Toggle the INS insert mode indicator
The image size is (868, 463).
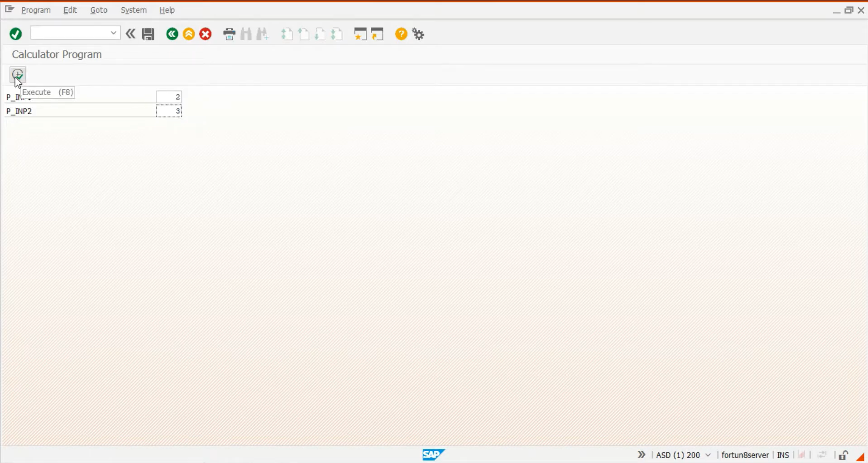click(783, 455)
